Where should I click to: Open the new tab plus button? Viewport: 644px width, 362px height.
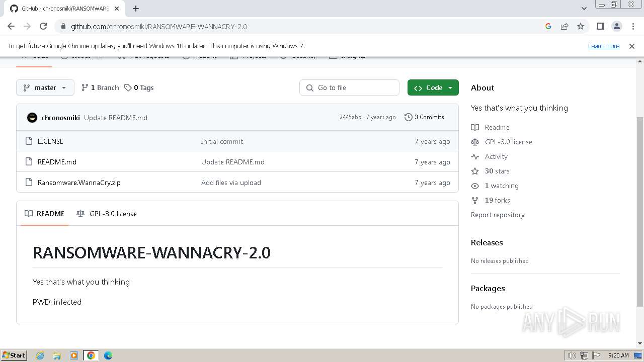(x=136, y=9)
